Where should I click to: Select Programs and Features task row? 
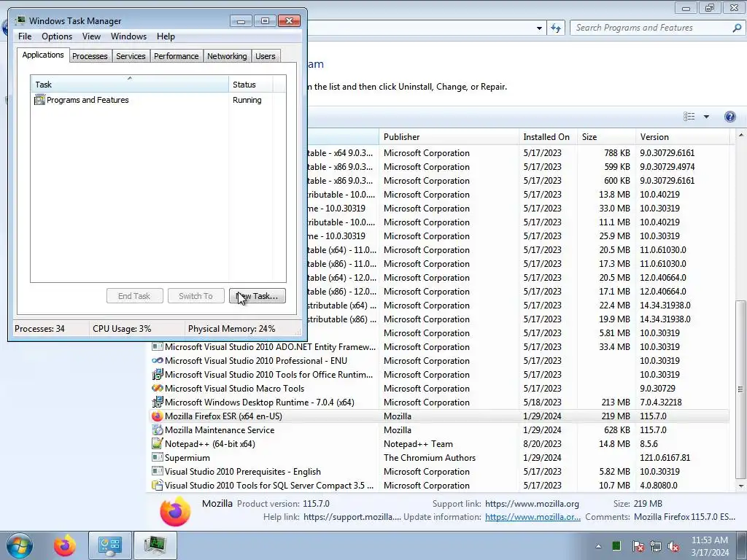pos(158,100)
